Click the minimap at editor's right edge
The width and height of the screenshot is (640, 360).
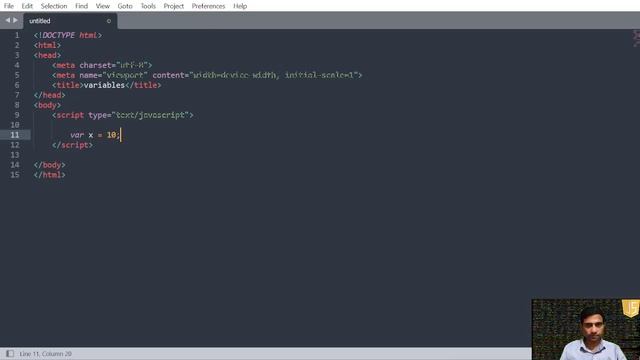[x=636, y=39]
